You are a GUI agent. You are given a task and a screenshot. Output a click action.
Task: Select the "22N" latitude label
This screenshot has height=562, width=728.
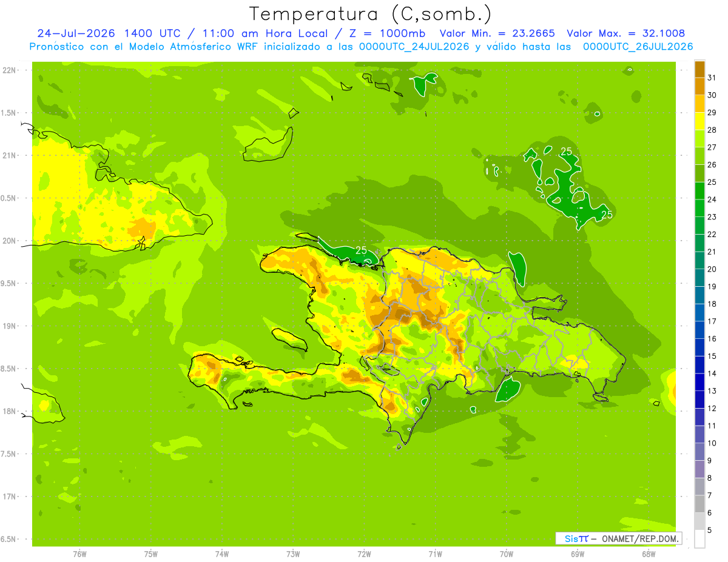click(10, 70)
